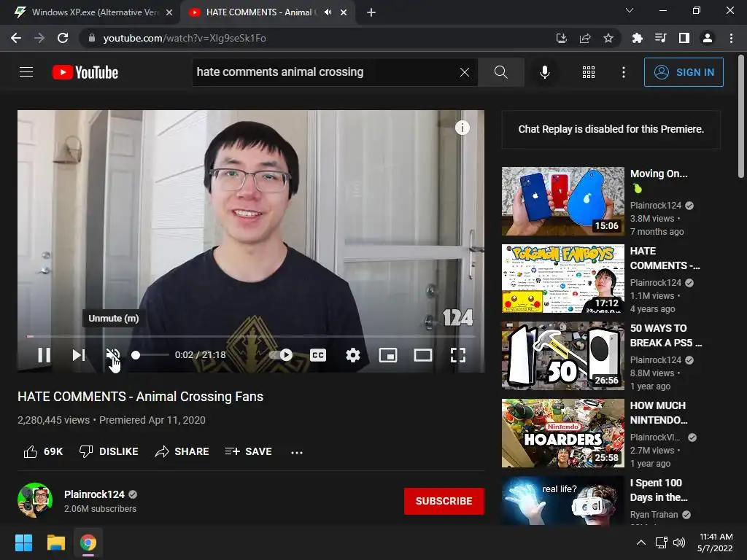
Task: Install the app via the address bar icon
Action: pos(561,38)
